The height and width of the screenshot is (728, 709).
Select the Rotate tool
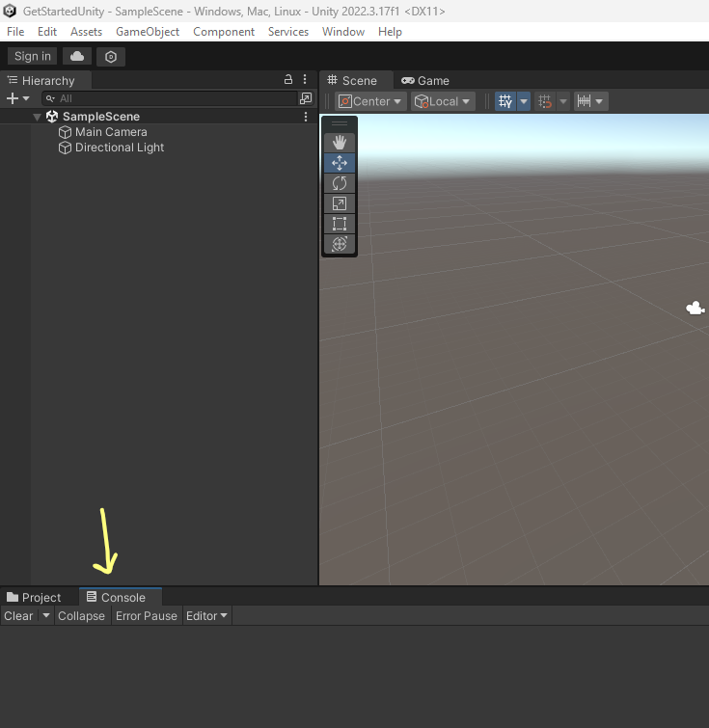340,183
